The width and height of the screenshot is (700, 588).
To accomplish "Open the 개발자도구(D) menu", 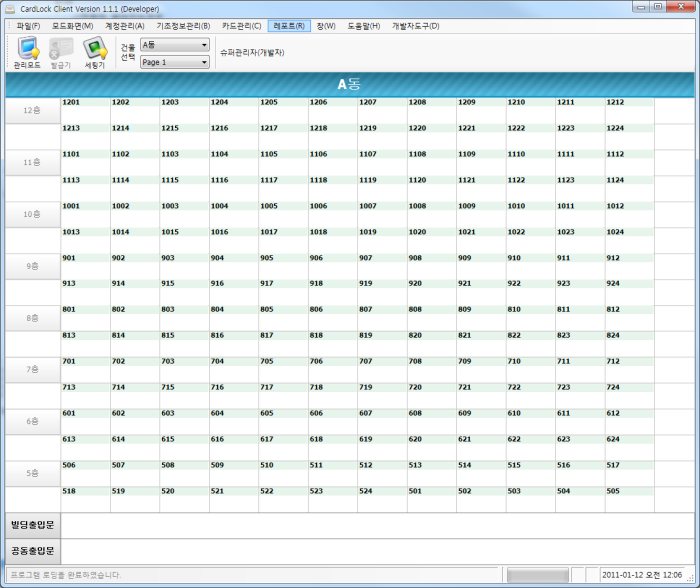I will 415,26.
